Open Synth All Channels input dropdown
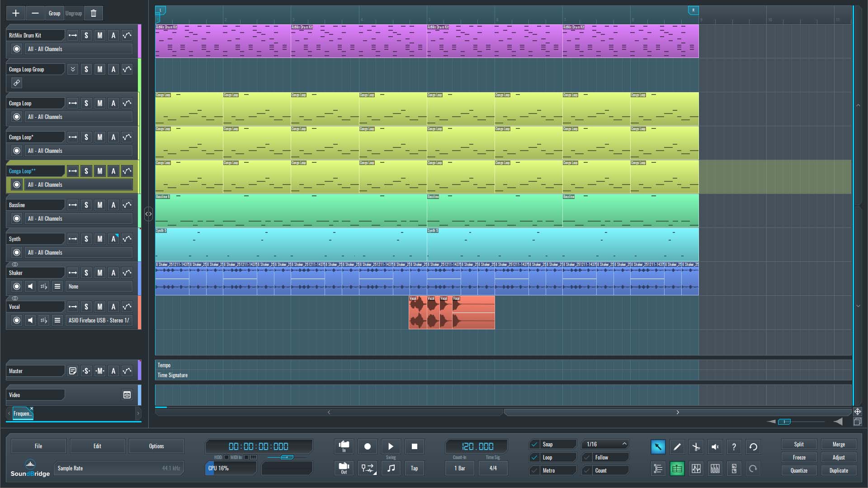 pos(79,252)
